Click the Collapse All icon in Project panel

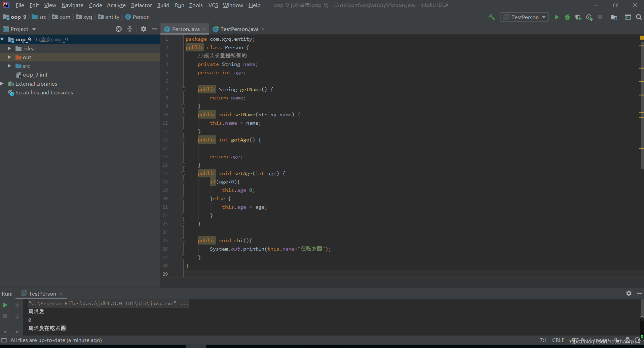130,29
